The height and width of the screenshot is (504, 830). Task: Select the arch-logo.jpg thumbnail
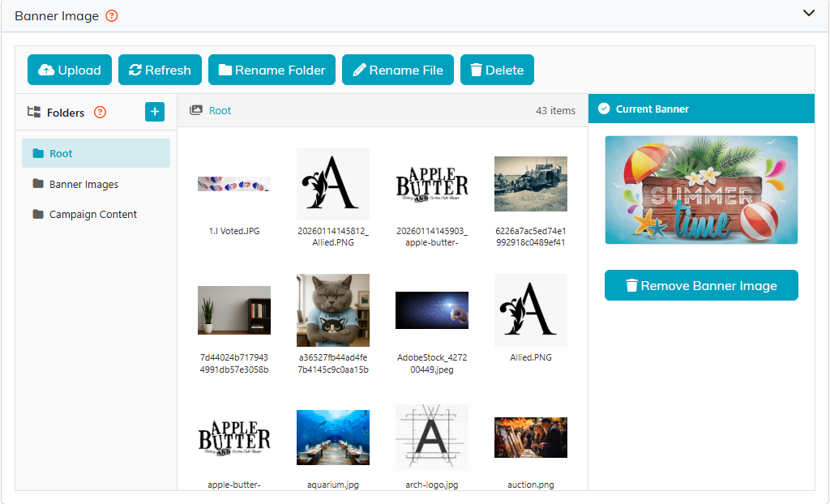432,438
